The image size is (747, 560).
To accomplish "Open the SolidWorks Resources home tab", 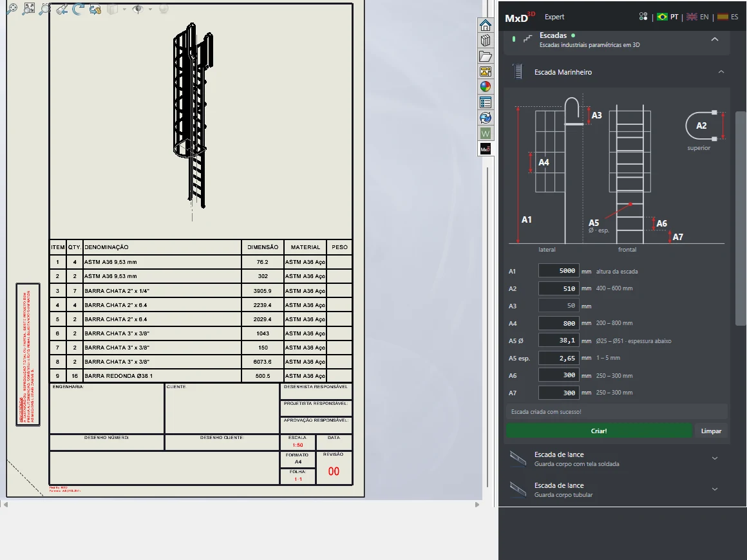I will (486, 24).
